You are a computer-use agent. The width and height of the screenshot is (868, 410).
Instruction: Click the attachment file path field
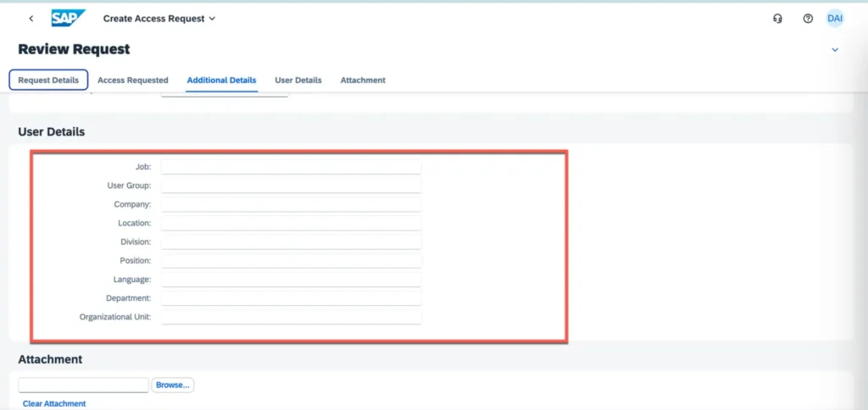tap(83, 385)
